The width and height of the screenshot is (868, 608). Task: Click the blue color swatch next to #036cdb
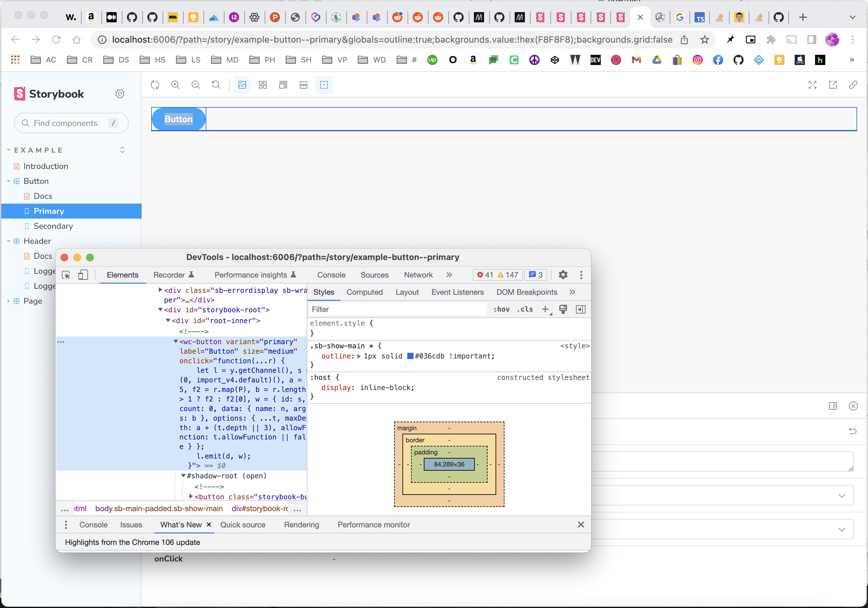point(410,356)
